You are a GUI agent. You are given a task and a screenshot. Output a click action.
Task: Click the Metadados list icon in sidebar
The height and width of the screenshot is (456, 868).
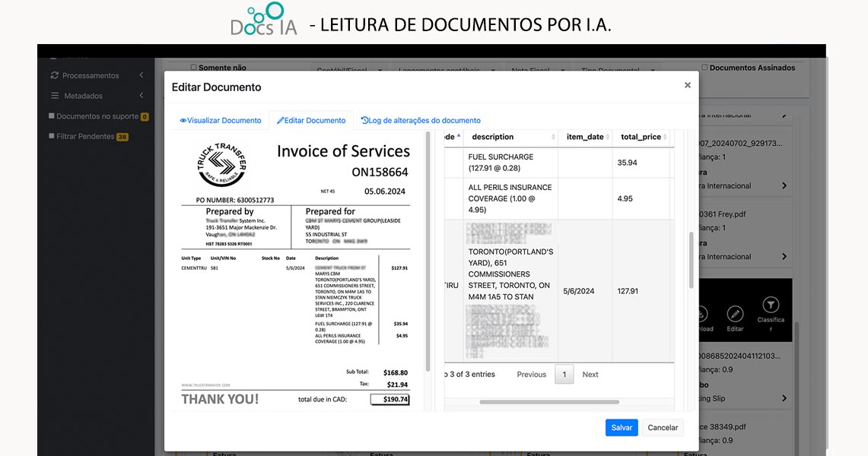pyautogui.click(x=55, y=96)
